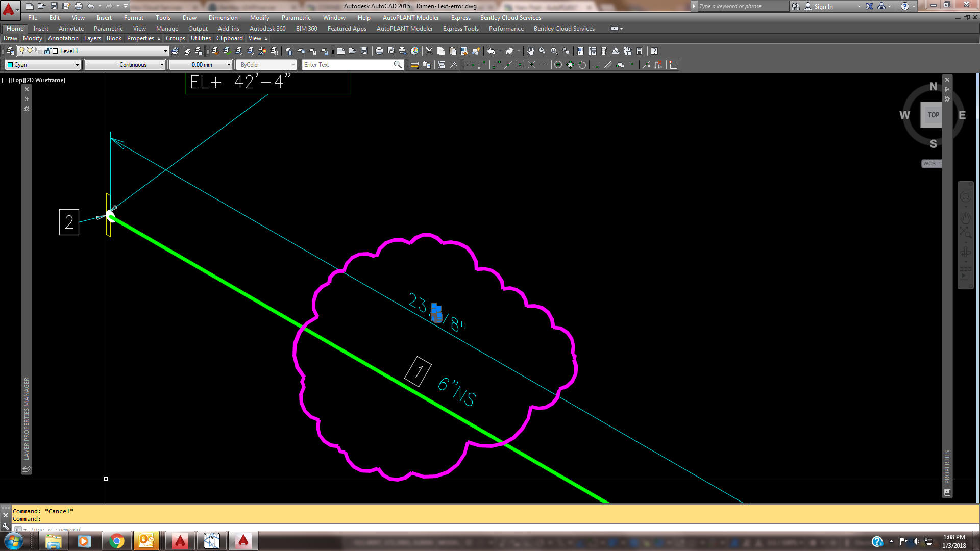Expand the Level 1 layer dropdown
The image size is (980, 551).
(165, 51)
